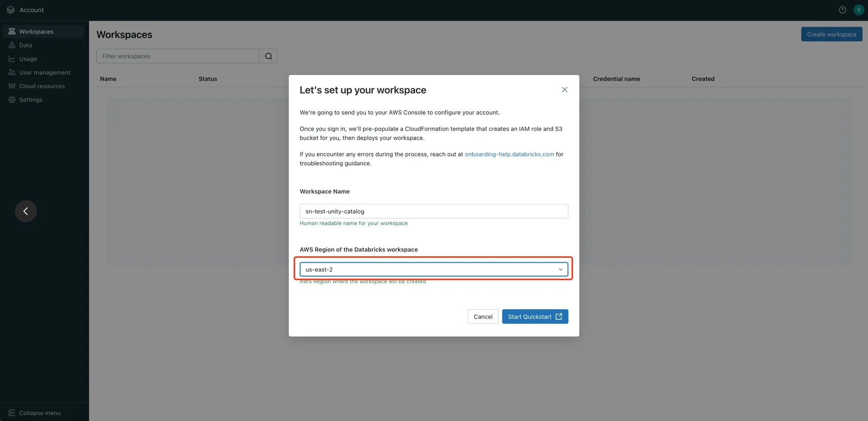Click the Usage chart icon
This screenshot has width=868, height=421.
click(12, 59)
